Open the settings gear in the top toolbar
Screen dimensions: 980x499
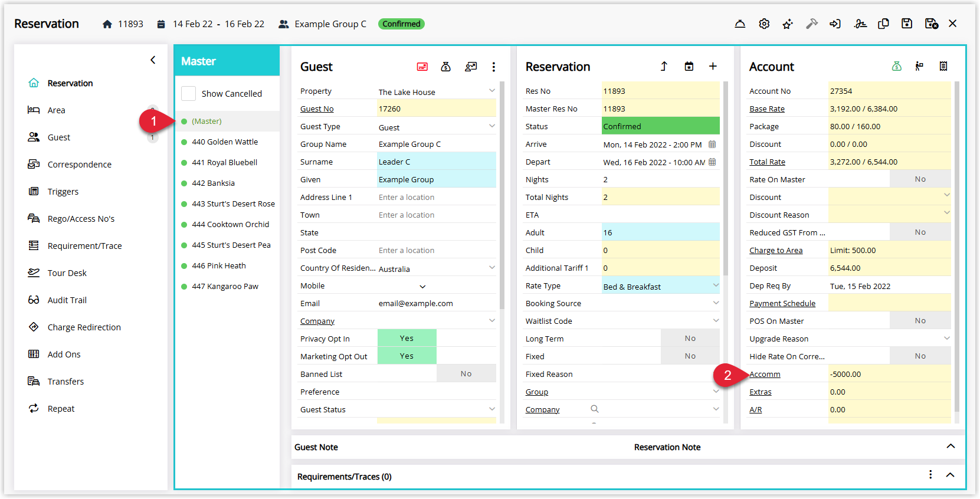(x=764, y=24)
